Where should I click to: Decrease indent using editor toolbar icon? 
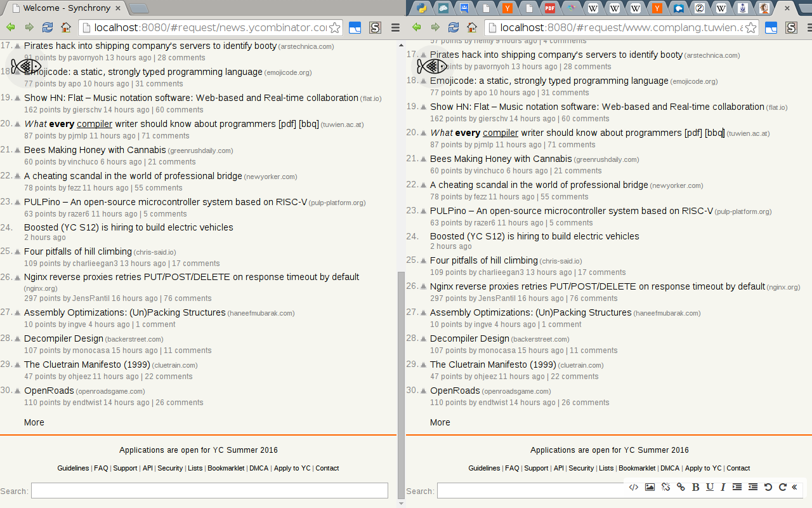coord(753,487)
